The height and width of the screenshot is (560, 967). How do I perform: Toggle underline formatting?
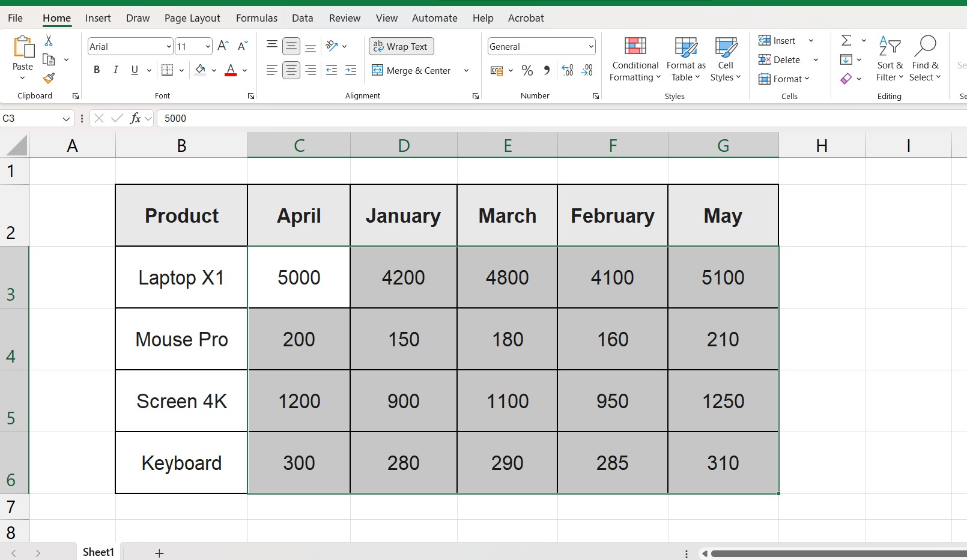tap(134, 70)
